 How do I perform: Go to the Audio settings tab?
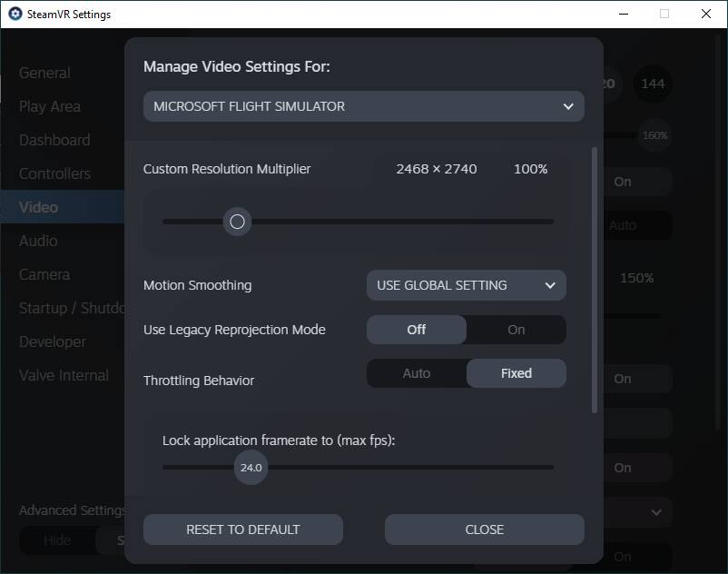(38, 241)
